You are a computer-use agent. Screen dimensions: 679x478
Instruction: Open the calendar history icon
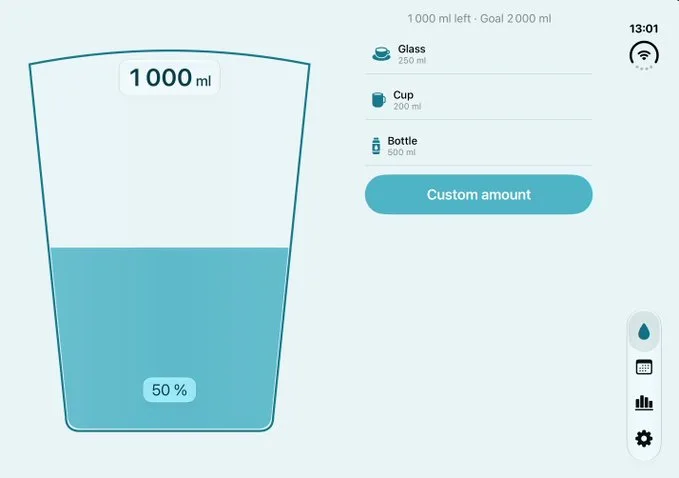[x=644, y=367]
